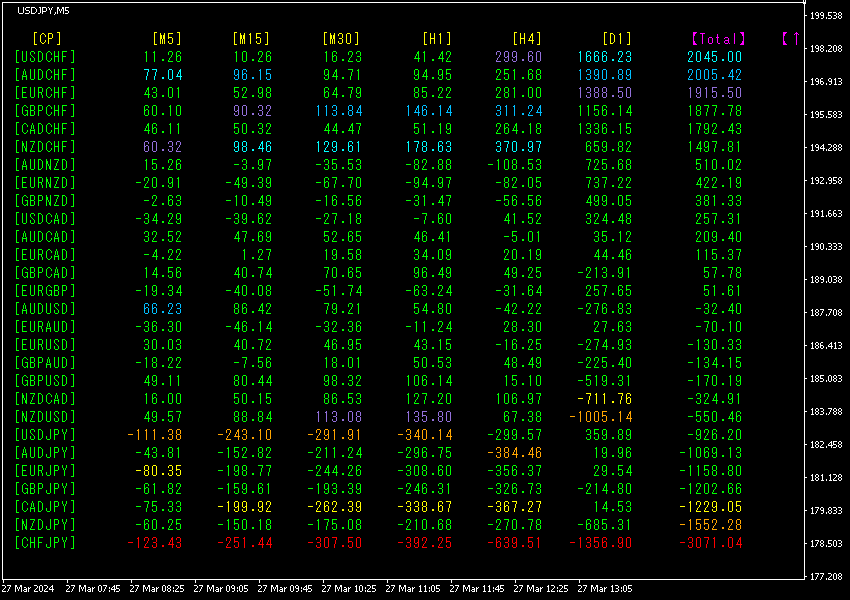Click NZDCHF H4 value 370.97
Viewport: 850px width, 600px height.
[x=519, y=147]
